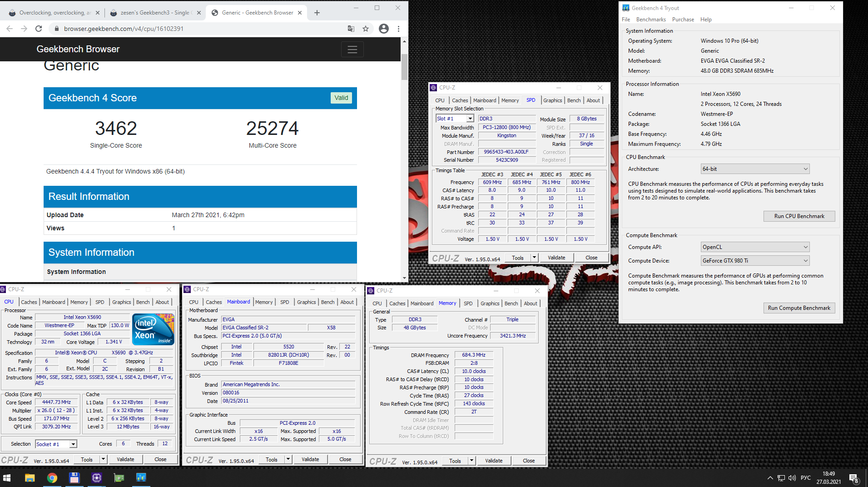Expand the Compute API OpenCL dropdown

click(755, 247)
